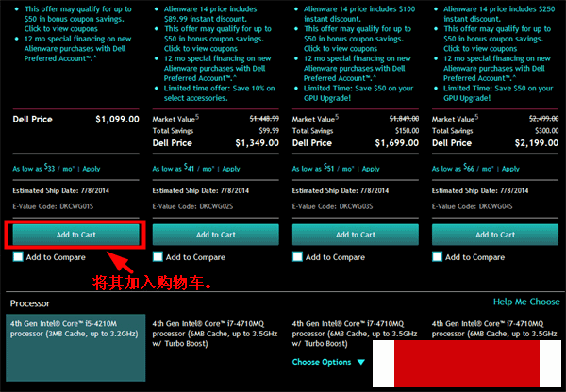566x392 pixels.
Task: Add the $1,099.00 Alienware to cart
Action: coord(75,235)
